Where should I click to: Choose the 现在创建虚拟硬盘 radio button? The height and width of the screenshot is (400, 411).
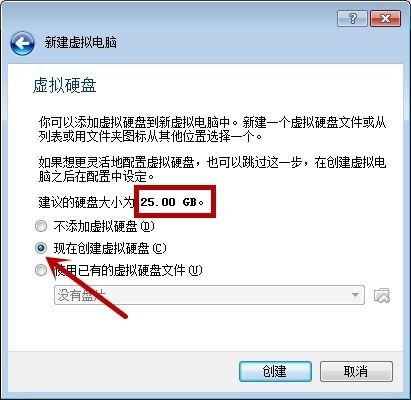[41, 248]
